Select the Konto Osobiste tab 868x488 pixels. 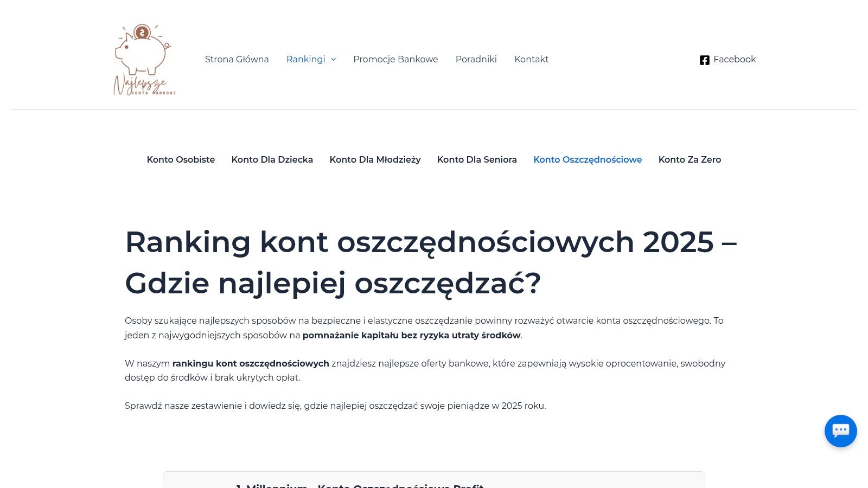click(181, 159)
